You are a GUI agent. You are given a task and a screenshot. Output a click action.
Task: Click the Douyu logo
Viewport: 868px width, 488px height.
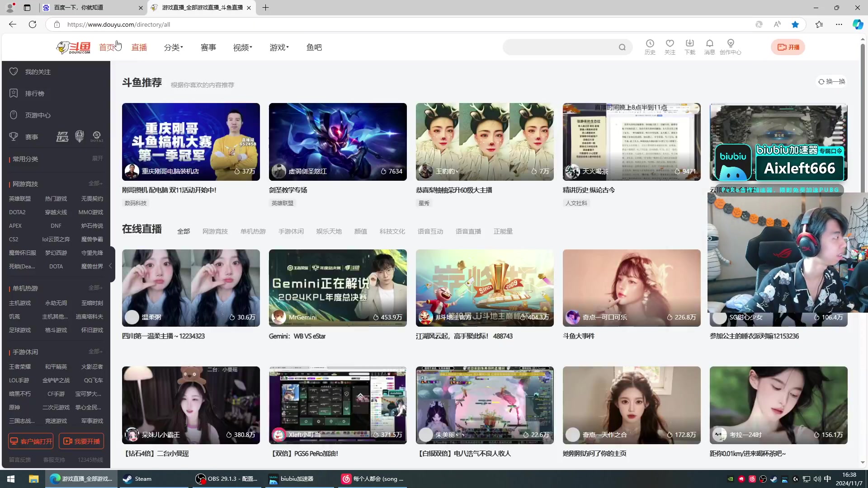tap(73, 47)
